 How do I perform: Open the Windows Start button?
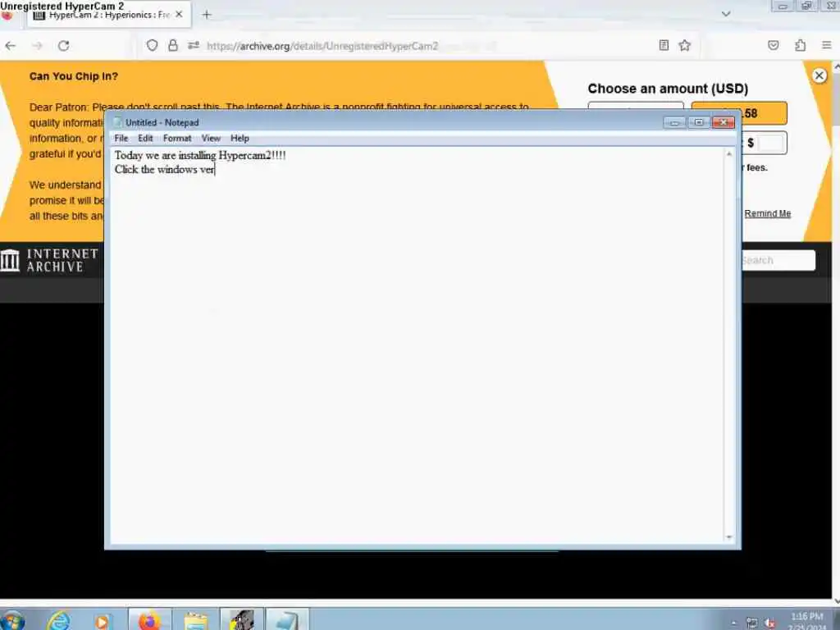[11, 622]
